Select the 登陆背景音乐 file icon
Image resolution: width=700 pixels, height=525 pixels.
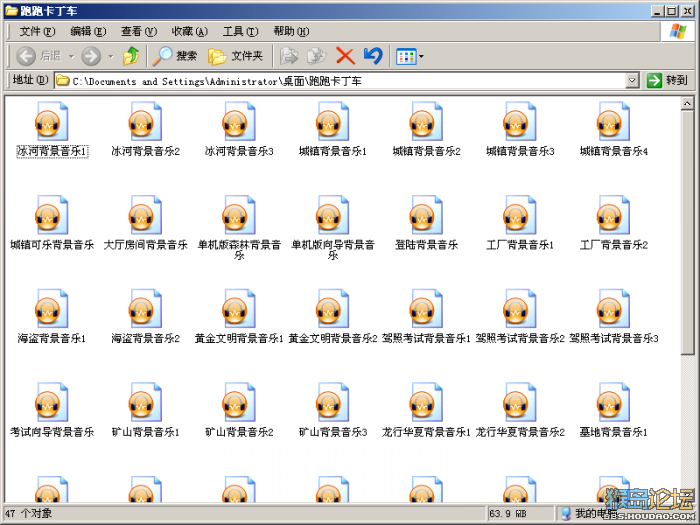426,215
